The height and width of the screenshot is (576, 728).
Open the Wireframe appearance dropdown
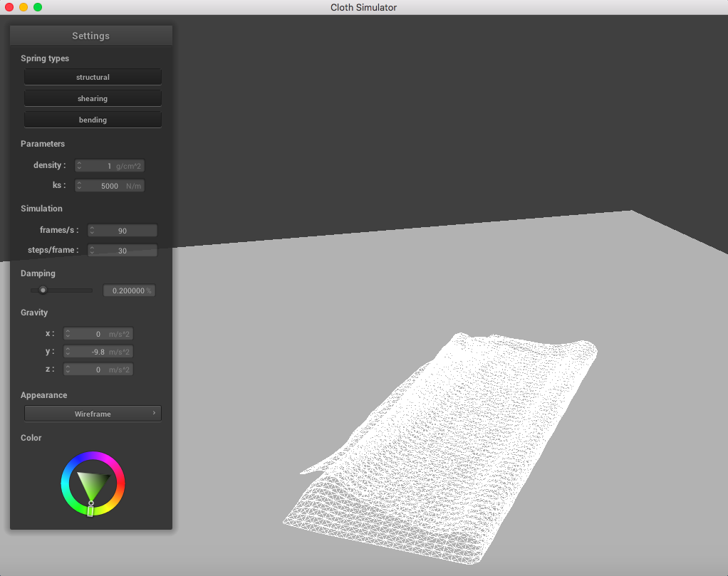(93, 414)
